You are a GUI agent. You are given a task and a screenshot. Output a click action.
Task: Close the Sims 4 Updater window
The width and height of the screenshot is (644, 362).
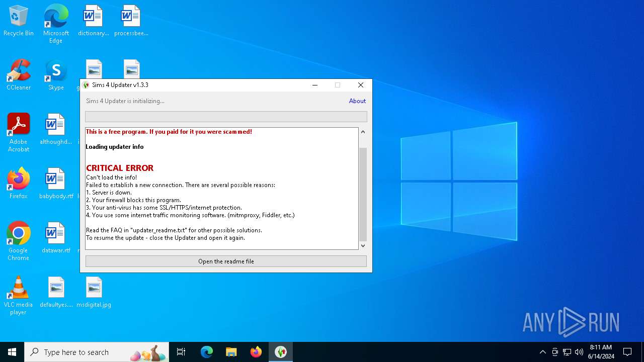361,85
